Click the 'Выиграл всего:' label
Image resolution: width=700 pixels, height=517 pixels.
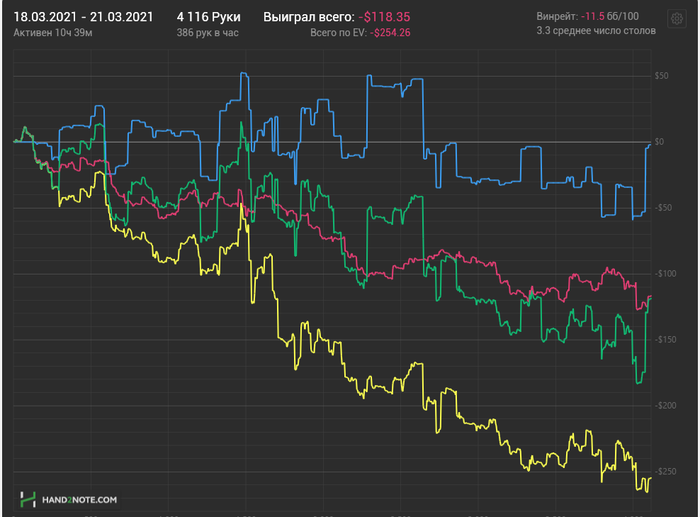[308, 17]
